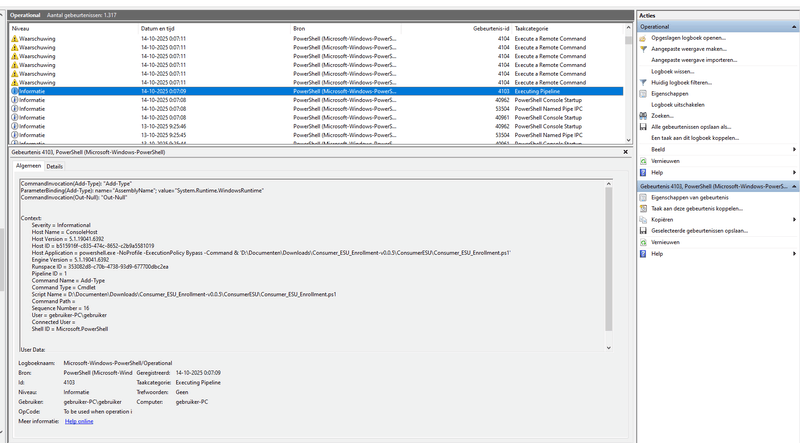Click Een taak aan dit logboek koppelen

tap(695, 138)
